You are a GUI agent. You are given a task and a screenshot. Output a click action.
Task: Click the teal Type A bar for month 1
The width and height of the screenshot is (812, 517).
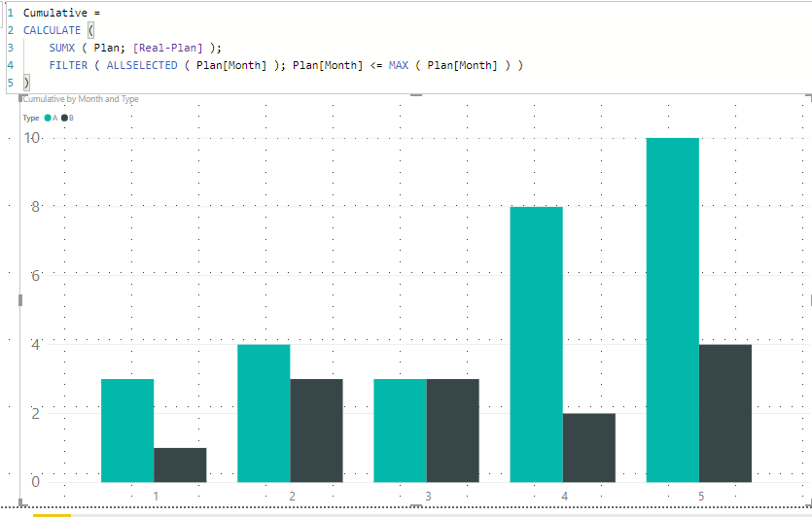127,431
